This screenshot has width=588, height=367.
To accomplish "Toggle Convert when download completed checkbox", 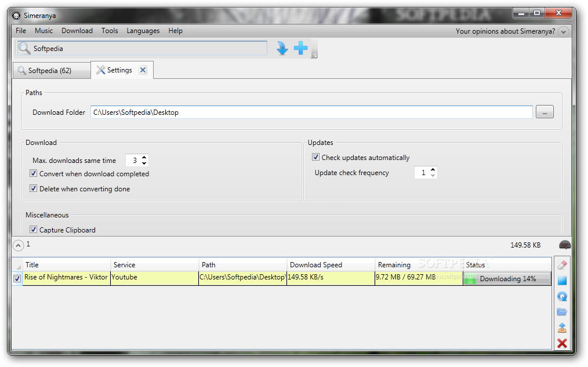I will click(x=34, y=173).
